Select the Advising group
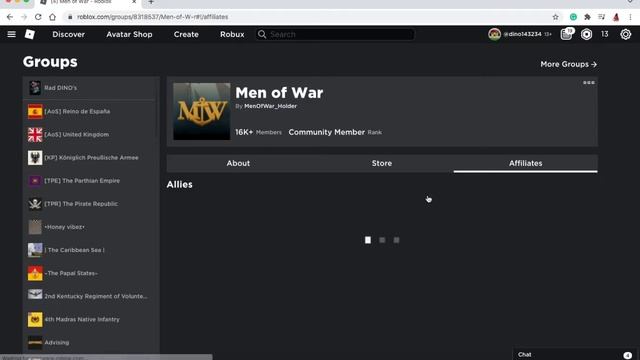 tap(91, 342)
